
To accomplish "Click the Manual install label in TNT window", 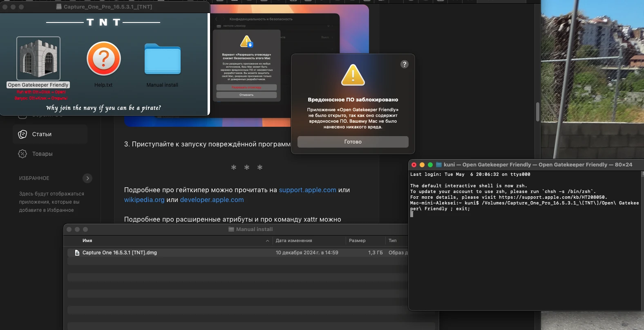I will point(163,85).
